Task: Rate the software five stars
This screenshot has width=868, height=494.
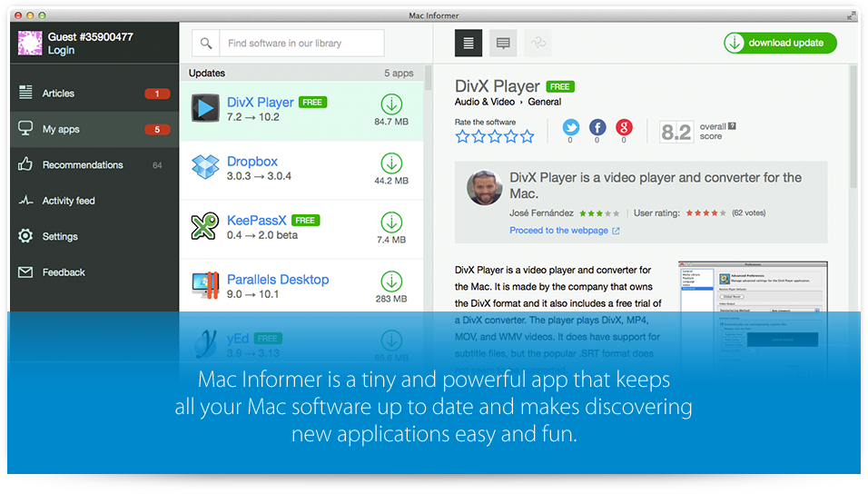Action: coord(528,137)
